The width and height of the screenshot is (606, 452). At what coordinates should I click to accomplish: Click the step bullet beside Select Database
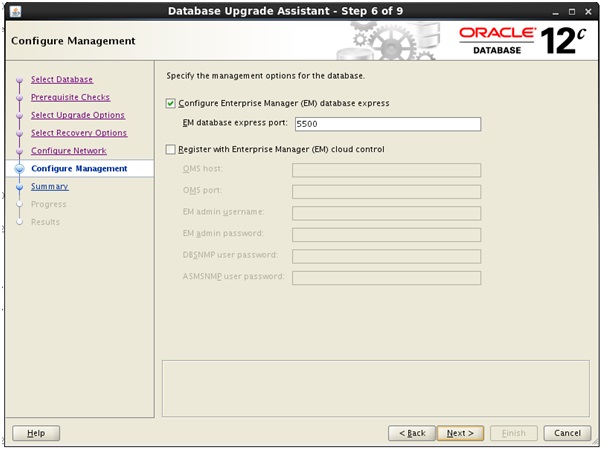point(19,80)
